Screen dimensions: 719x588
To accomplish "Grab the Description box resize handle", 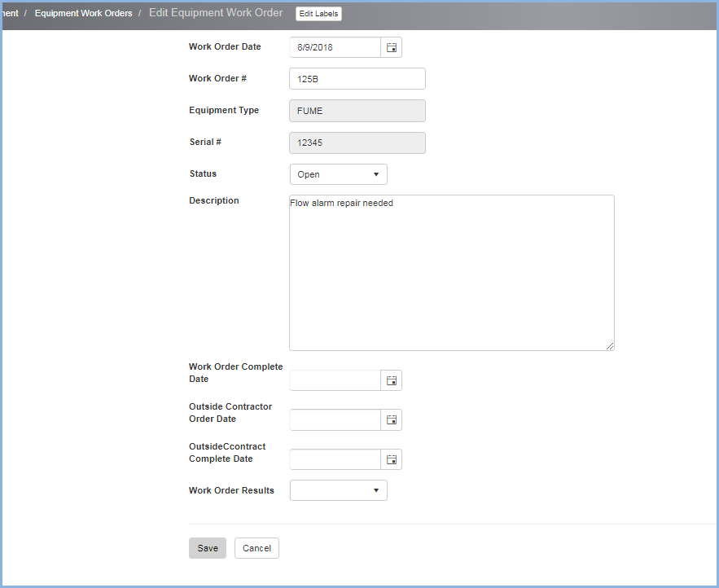I will click(x=610, y=346).
